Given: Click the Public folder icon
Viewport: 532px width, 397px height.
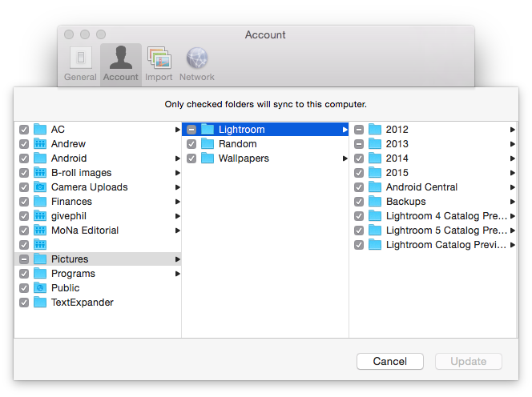Looking at the screenshot, I should tap(40, 288).
